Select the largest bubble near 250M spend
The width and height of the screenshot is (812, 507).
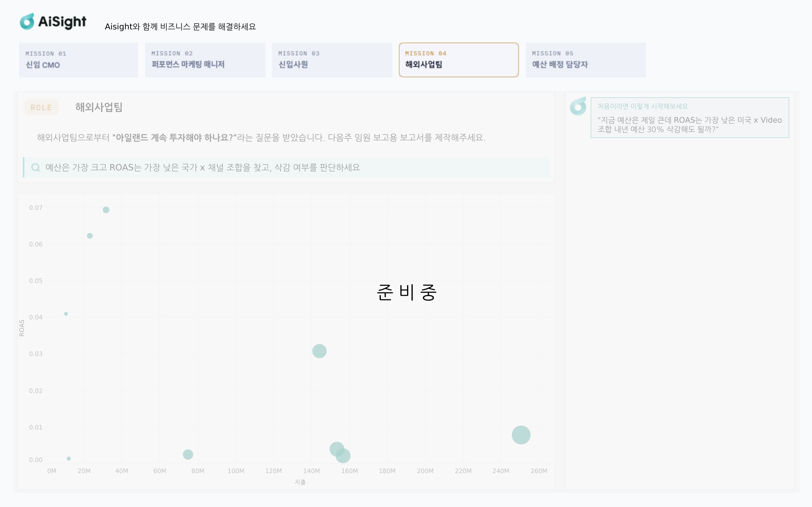click(x=521, y=435)
